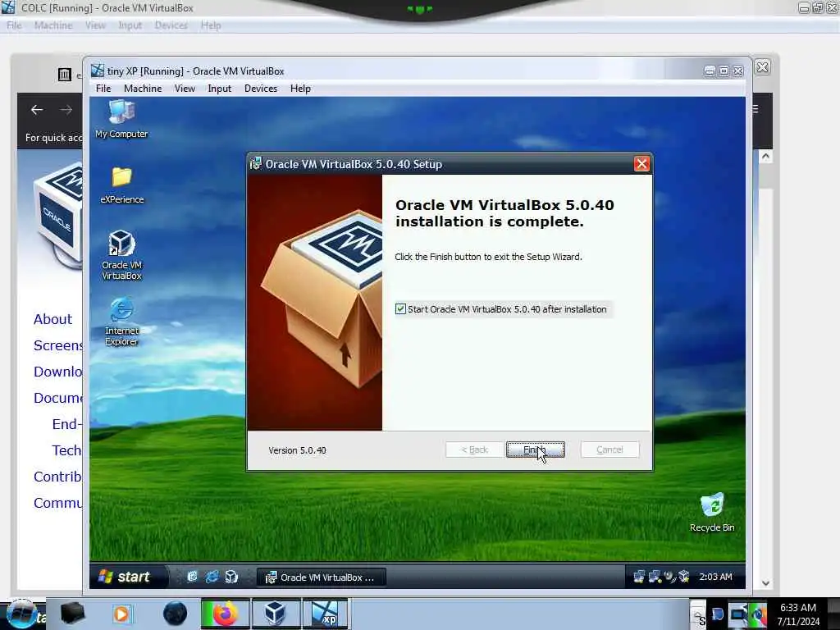Open the Contribute link on the webpage
The width and height of the screenshot is (840, 630).
coord(58,477)
